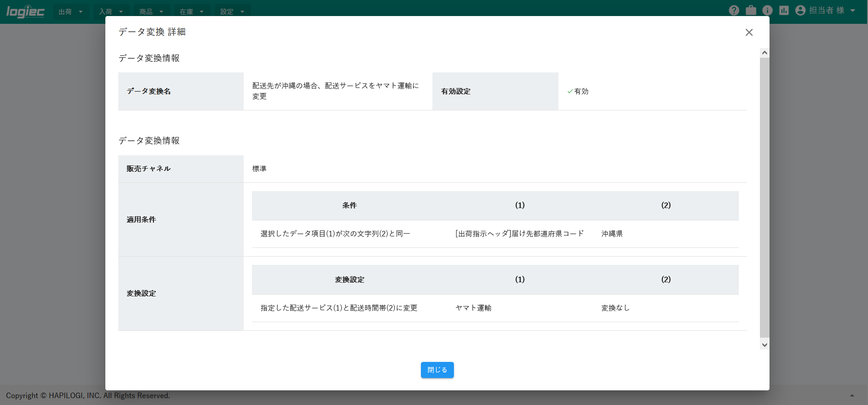Select the 沖縄県 condition value
Viewport: 868px width, 405px height.
coord(612,234)
